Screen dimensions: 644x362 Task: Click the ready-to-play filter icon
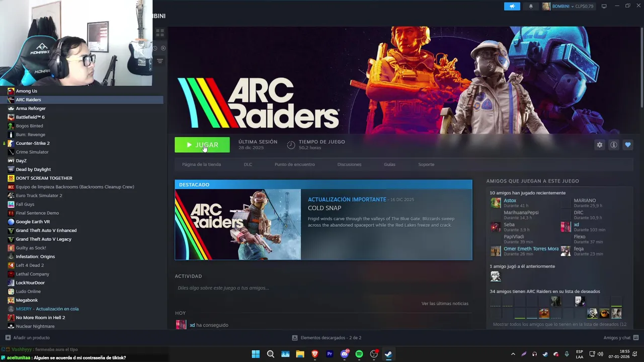click(x=163, y=48)
